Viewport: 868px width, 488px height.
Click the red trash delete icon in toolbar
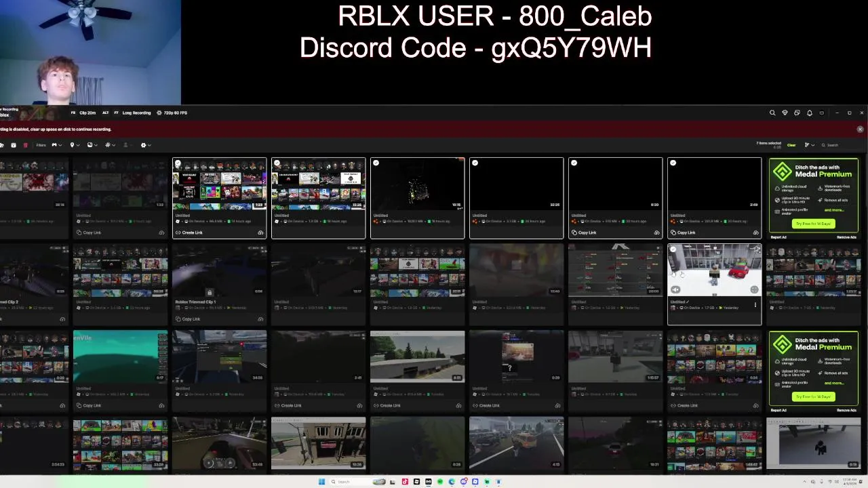pyautogui.click(x=26, y=145)
